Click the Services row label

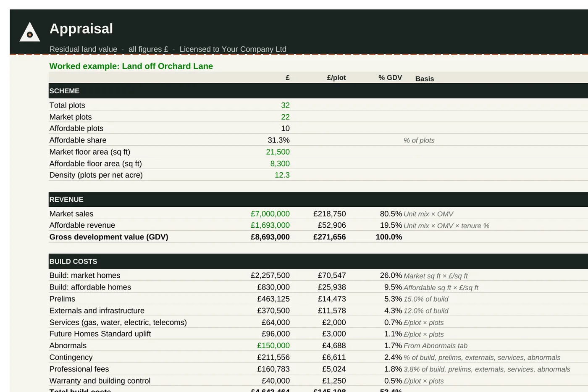click(x=118, y=322)
